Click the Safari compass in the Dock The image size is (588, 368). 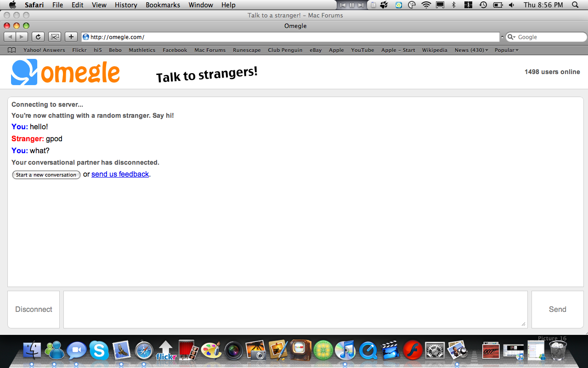click(144, 351)
